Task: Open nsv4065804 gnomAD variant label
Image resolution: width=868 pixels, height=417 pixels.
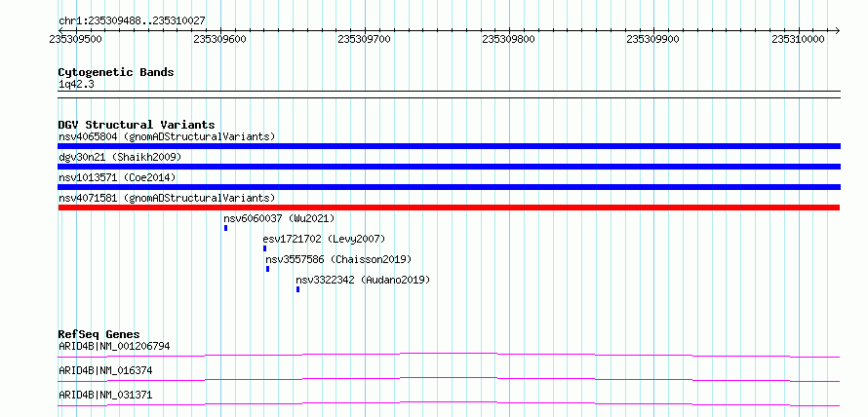Action: (167, 136)
